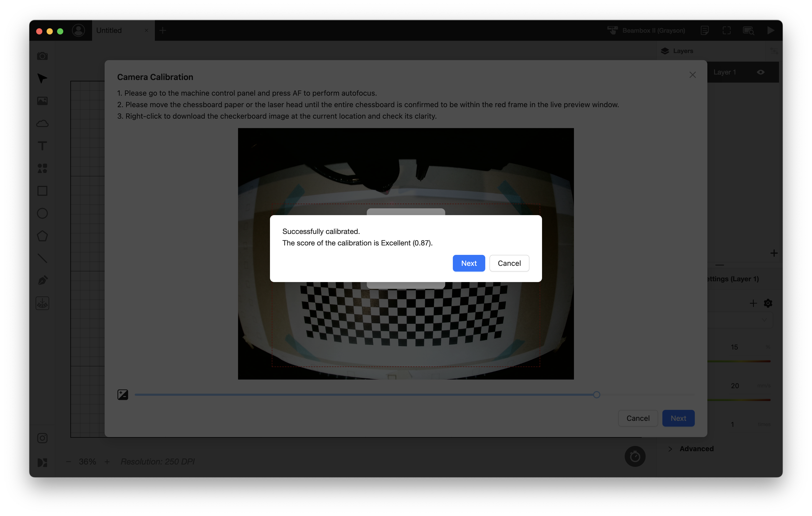The width and height of the screenshot is (812, 516).
Task: Select the Rectangle tool
Action: click(42, 191)
